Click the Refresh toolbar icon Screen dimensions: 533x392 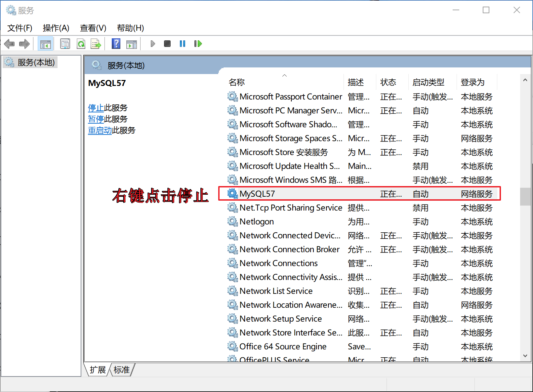click(81, 44)
